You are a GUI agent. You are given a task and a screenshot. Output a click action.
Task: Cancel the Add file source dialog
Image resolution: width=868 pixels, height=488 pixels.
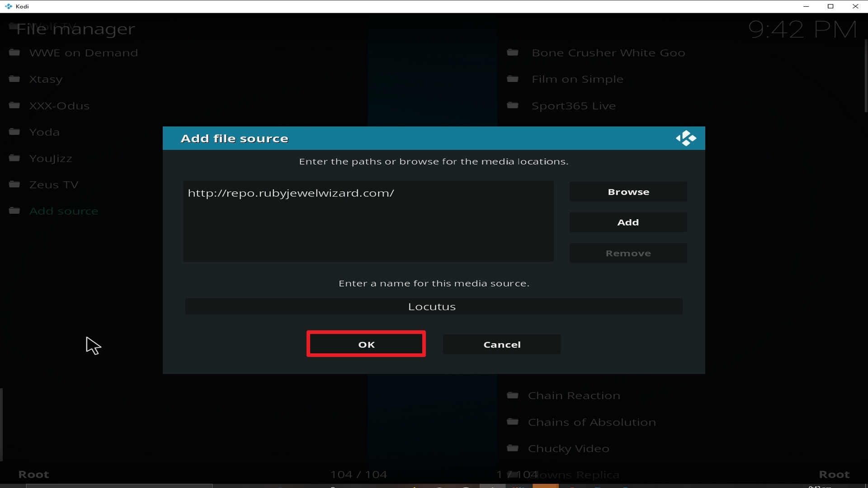point(502,344)
